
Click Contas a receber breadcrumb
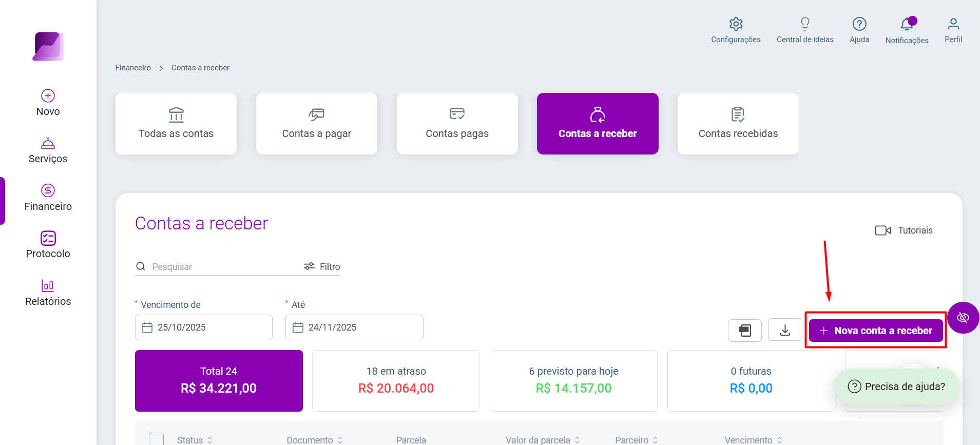200,68
